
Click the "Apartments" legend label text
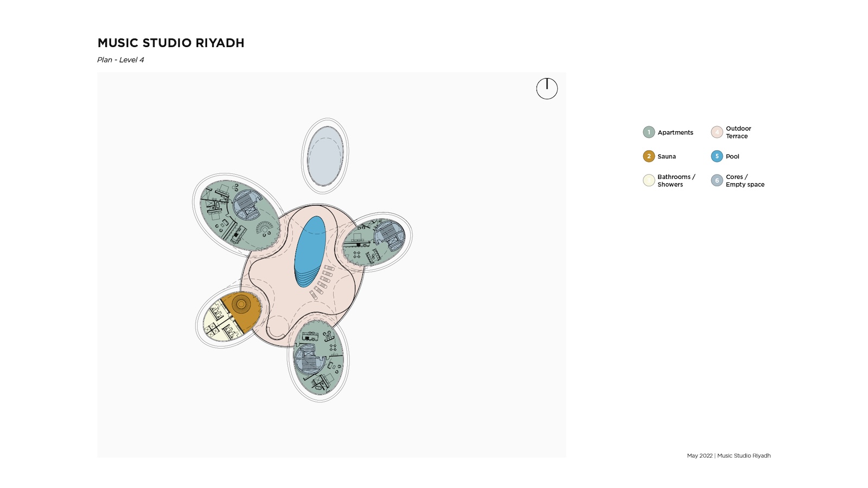675,132
